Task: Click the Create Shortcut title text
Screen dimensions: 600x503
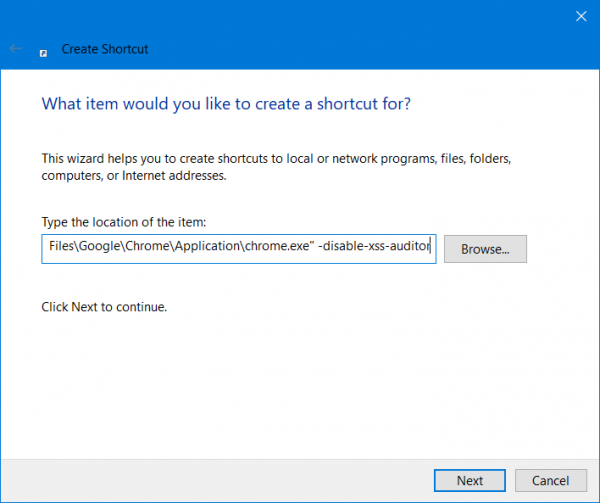Action: pyautogui.click(x=106, y=48)
